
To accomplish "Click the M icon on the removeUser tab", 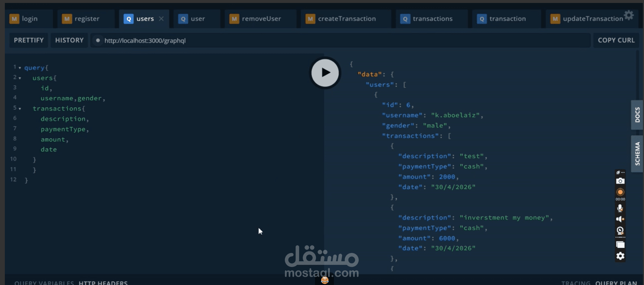I will (x=234, y=19).
